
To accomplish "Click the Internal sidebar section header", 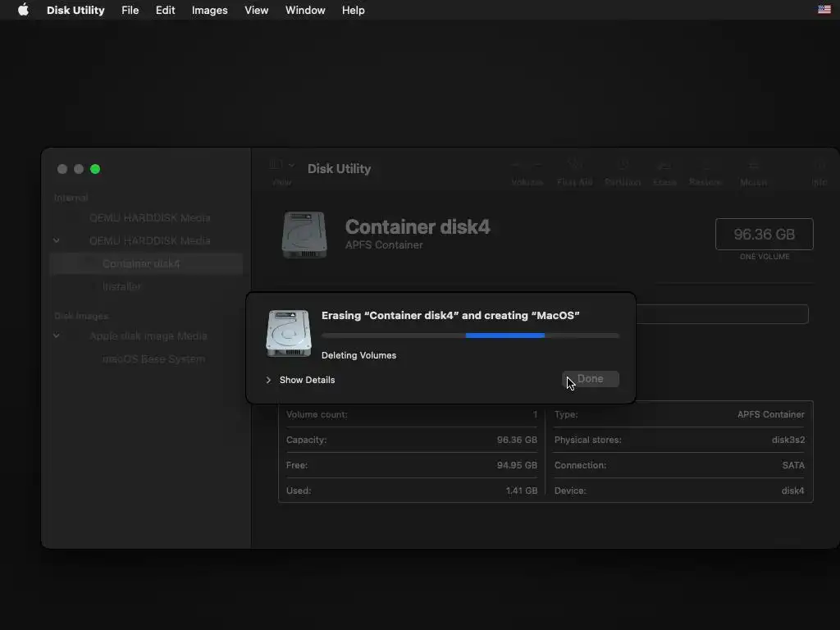I will (71, 198).
